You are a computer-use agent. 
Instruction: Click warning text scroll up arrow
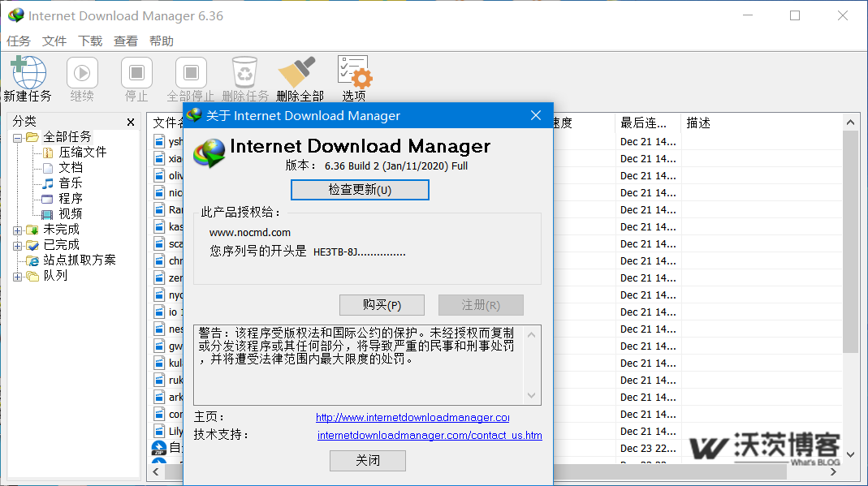click(x=531, y=334)
